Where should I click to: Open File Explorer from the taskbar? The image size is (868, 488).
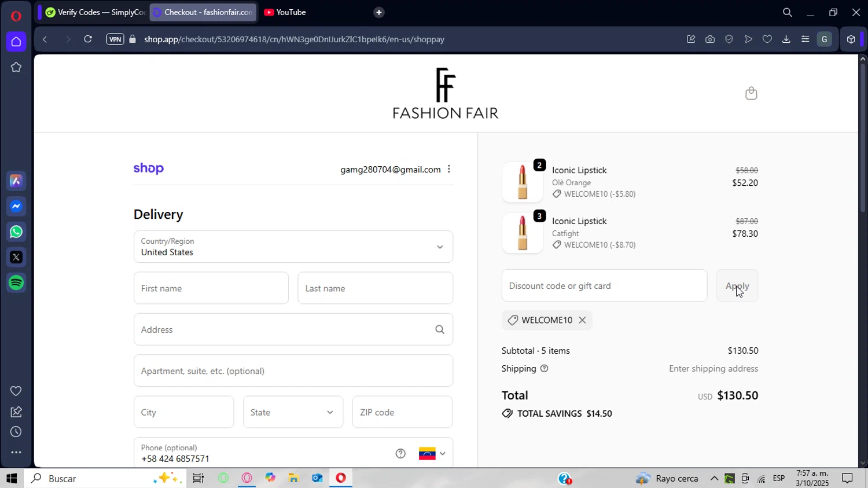pos(293,478)
